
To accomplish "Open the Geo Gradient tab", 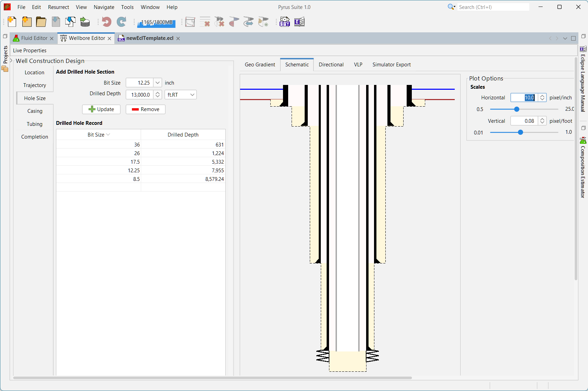I will [x=260, y=65].
